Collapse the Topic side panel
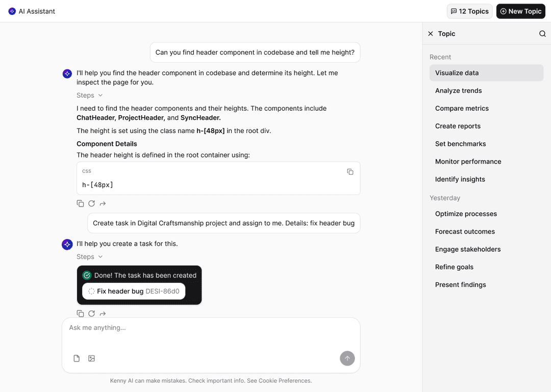551x392 pixels. (x=430, y=34)
